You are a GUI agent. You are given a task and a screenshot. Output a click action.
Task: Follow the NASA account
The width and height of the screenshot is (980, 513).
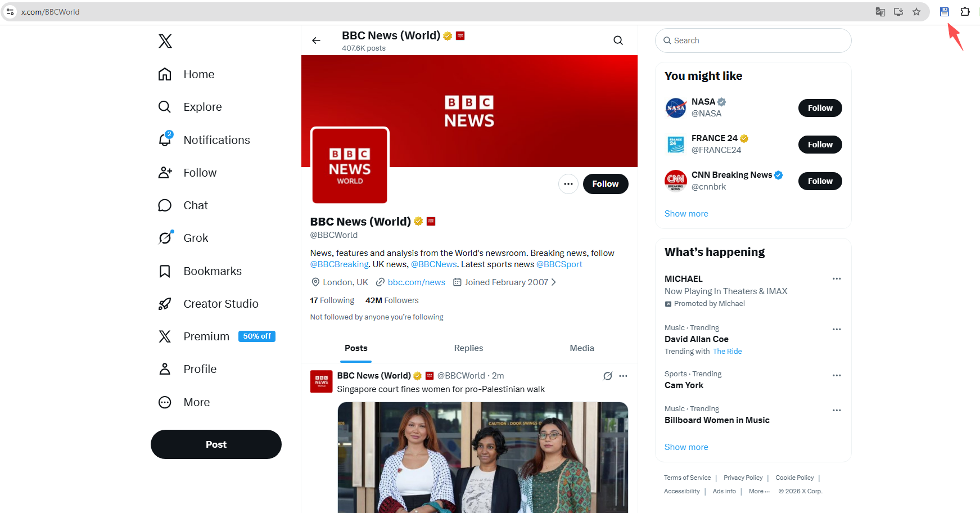[x=820, y=108]
